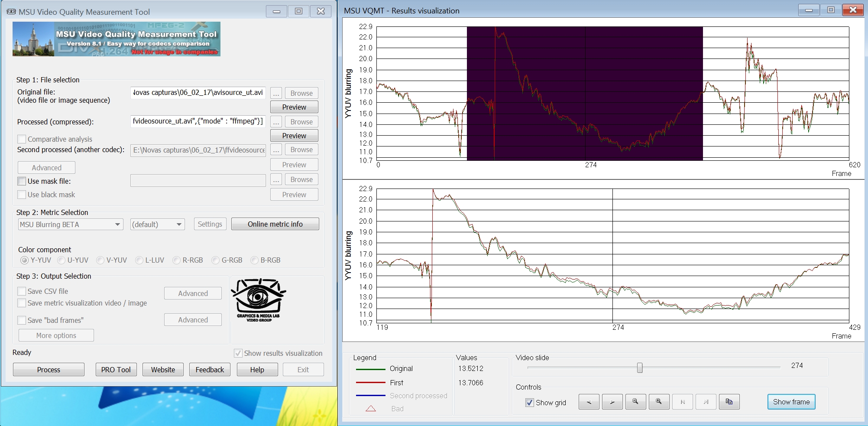Click Video slide track left of the thumb
868x426 pixels.
(x=582, y=367)
